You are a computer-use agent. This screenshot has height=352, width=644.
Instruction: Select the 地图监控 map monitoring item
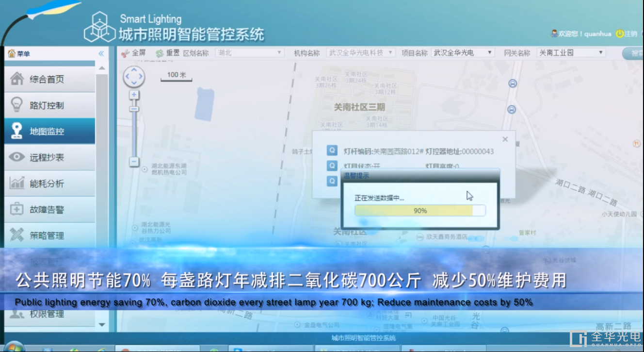(x=47, y=131)
